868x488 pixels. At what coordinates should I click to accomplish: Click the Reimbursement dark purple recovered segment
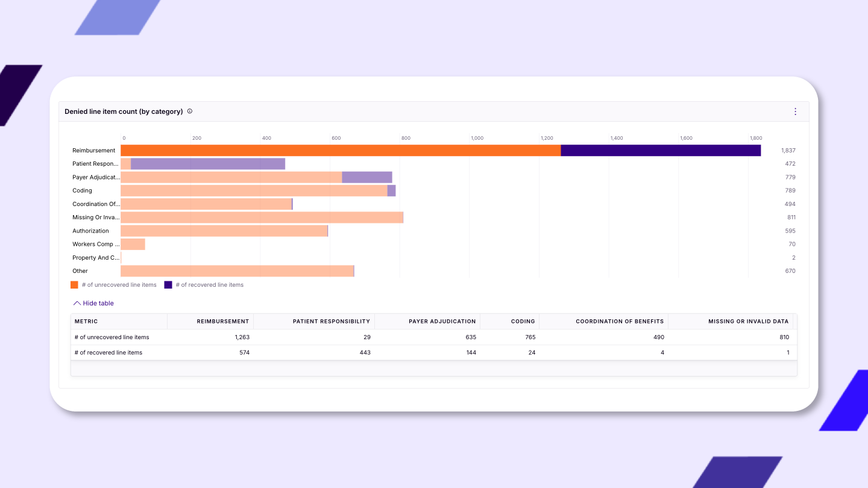660,151
